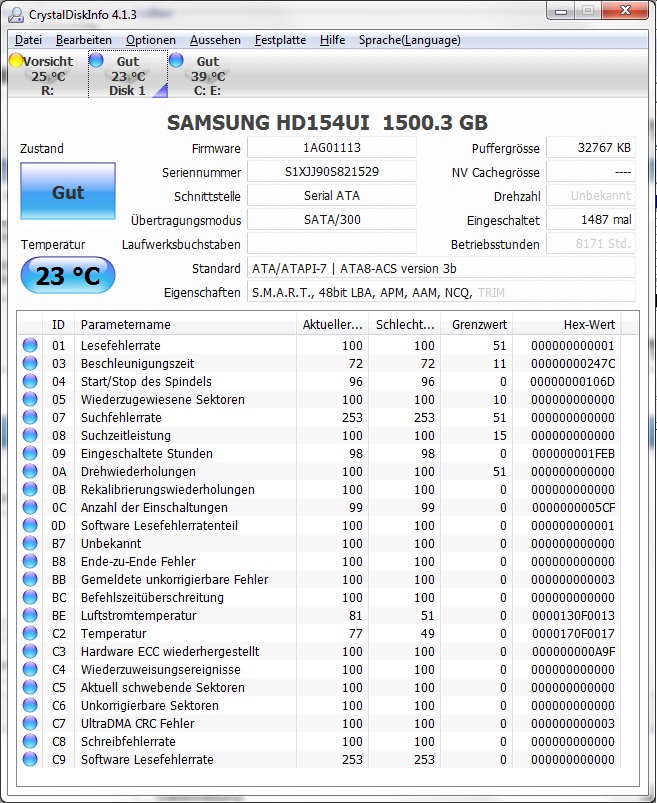Open the Aussehen menu

coord(215,40)
